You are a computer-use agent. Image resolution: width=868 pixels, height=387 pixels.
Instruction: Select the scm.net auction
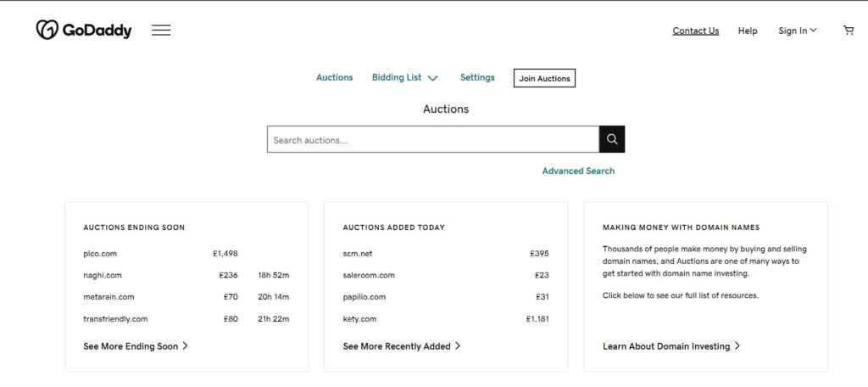pyautogui.click(x=358, y=254)
